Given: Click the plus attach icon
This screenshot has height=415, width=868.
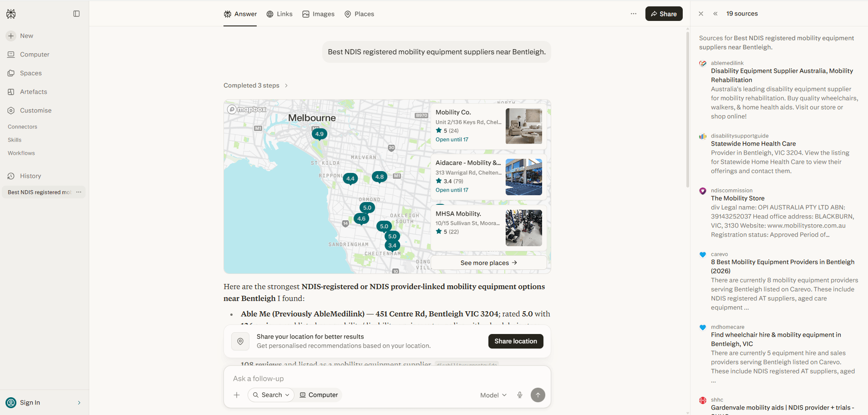Looking at the screenshot, I should pyautogui.click(x=237, y=395).
